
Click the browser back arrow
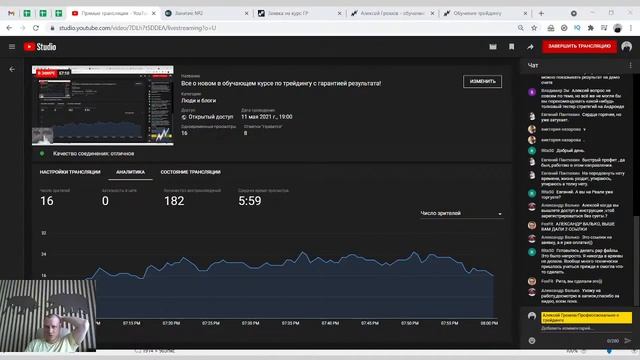point(9,28)
